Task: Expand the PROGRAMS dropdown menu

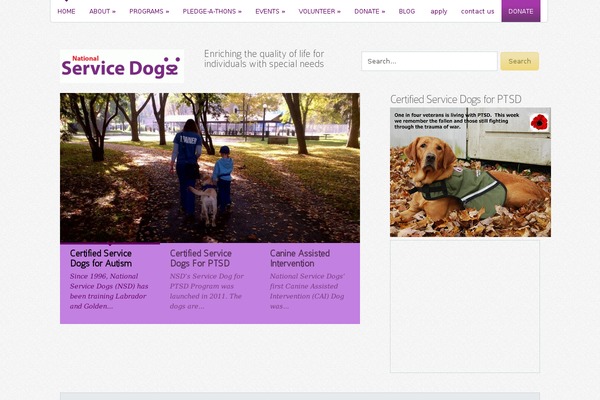Action: tap(149, 11)
